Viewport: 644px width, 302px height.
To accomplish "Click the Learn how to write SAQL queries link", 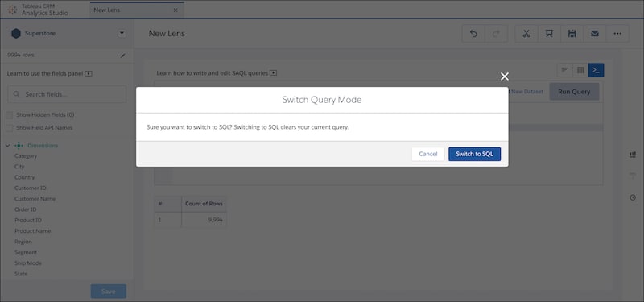I will pos(213,73).
